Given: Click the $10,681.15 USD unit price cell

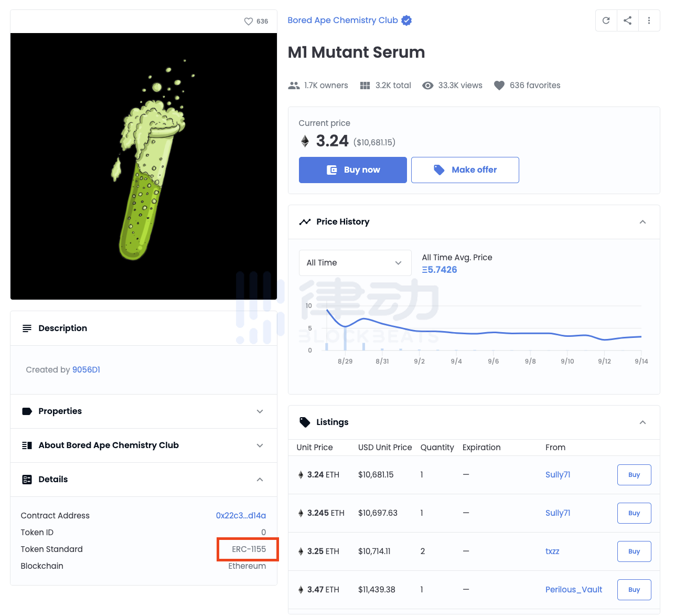Looking at the screenshot, I should click(376, 475).
